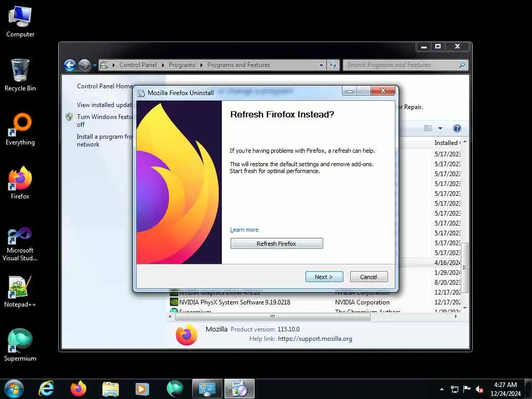Click Learn more in uninstall dialog
This screenshot has width=532, height=399.
coord(244,230)
